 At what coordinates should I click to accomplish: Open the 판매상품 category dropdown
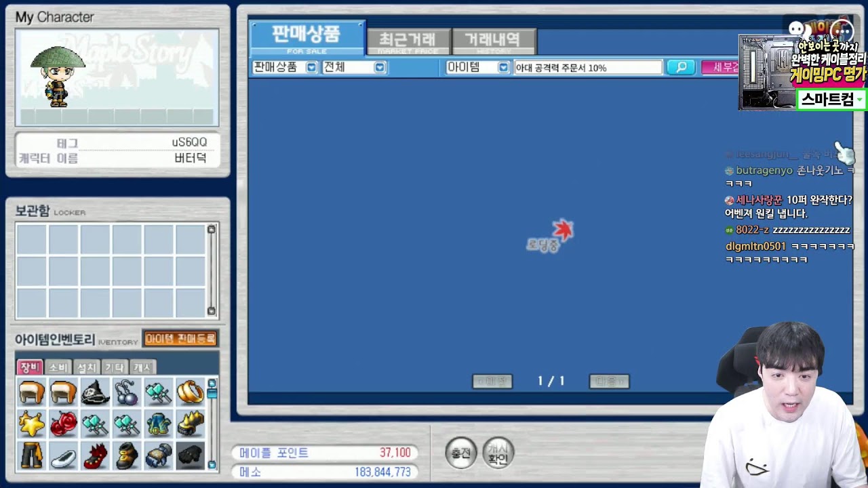(x=311, y=67)
